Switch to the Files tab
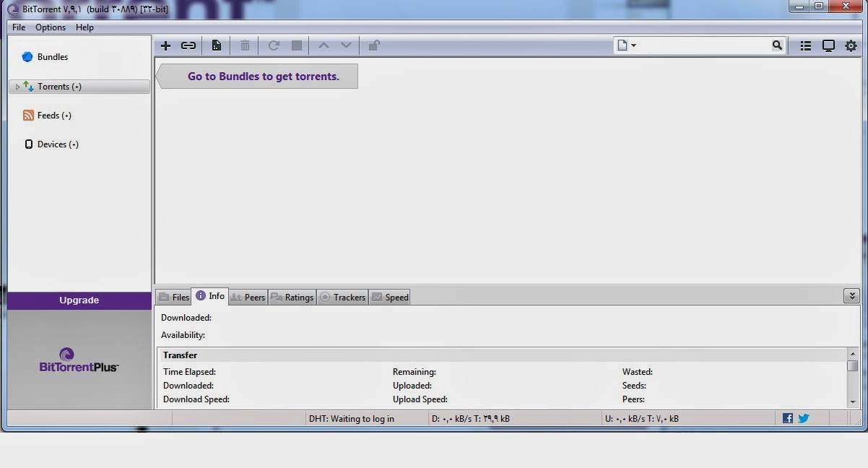The height and width of the screenshot is (468, 868). pyautogui.click(x=173, y=297)
